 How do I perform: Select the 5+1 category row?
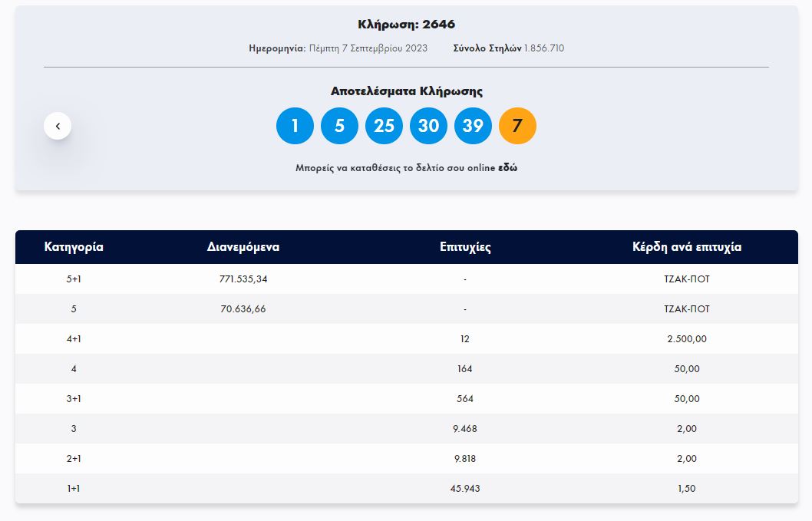74,279
